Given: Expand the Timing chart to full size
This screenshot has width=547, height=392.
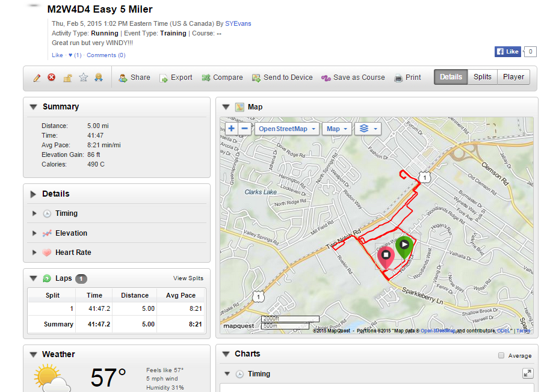Looking at the screenshot, I should tap(528, 373).
